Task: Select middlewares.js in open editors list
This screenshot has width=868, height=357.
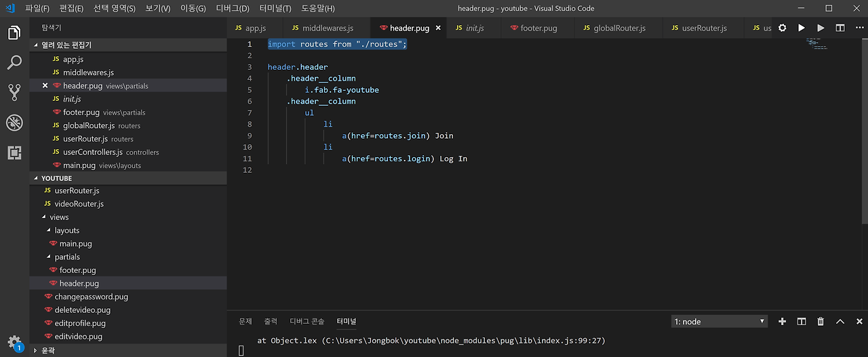Action: coord(128,72)
